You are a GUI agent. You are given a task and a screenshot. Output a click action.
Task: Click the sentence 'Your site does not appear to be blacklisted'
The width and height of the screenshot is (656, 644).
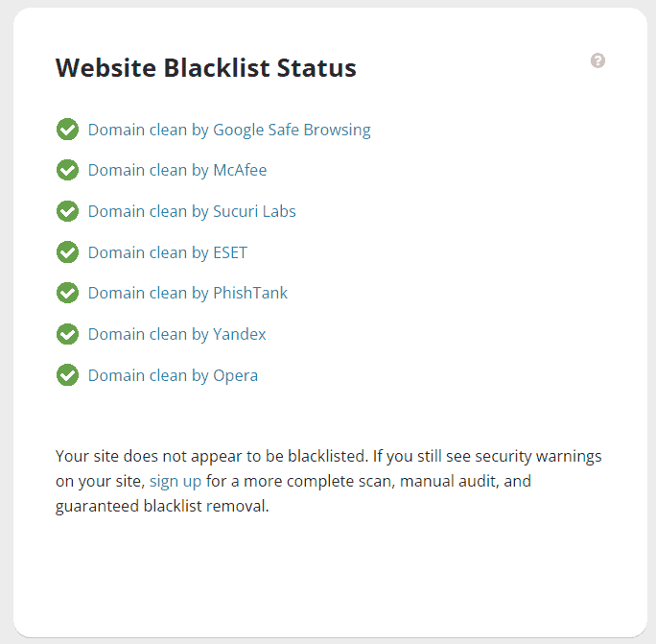[211, 457]
